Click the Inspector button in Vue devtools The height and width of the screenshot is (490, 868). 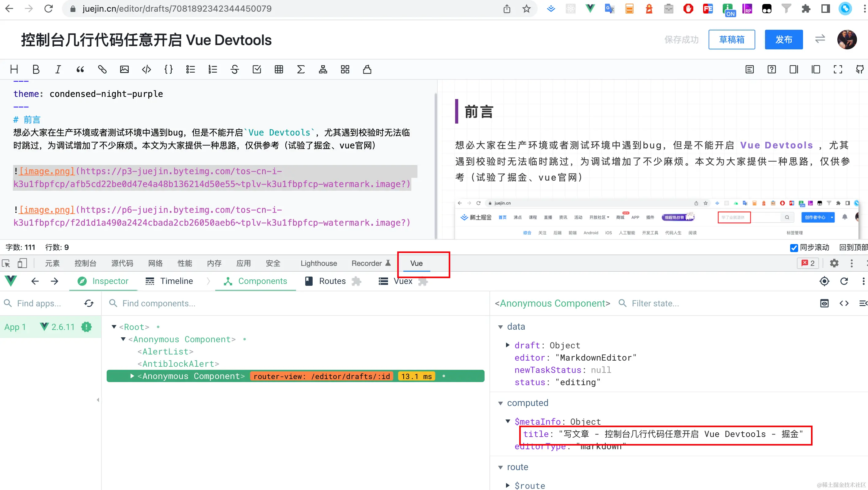(103, 281)
